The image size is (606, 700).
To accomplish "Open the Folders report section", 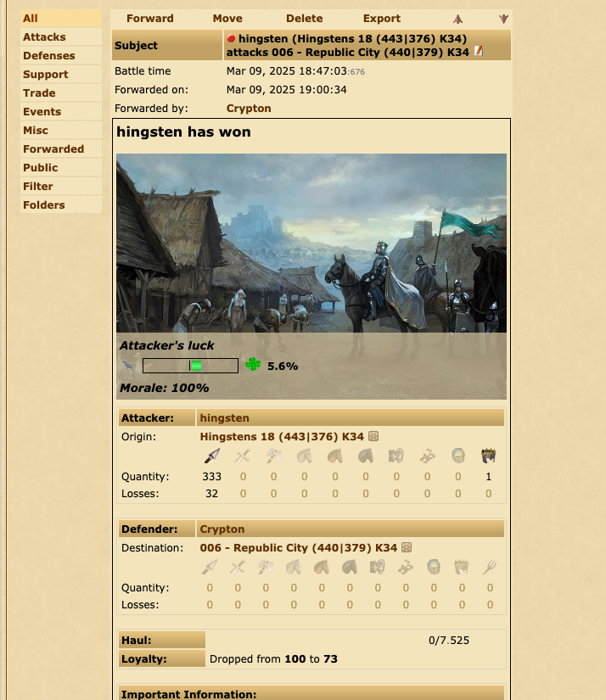I will 44,205.
